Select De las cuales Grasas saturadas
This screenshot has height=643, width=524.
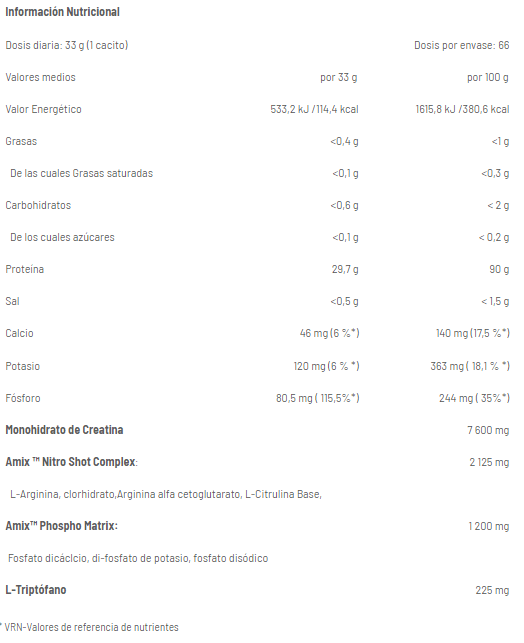click(x=82, y=173)
